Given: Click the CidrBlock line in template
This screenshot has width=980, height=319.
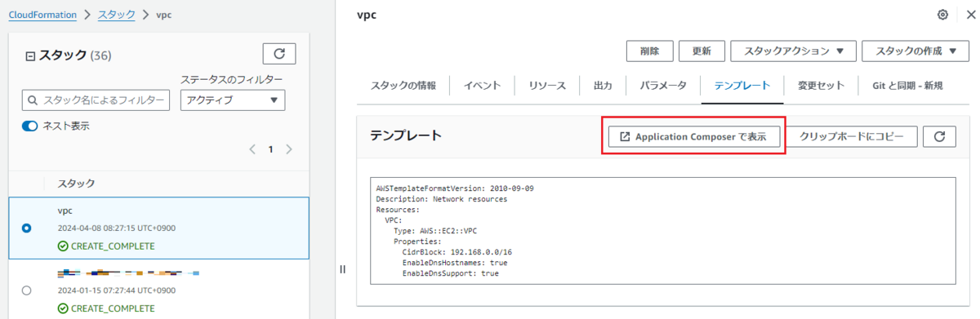Looking at the screenshot, I should pyautogui.click(x=457, y=252).
